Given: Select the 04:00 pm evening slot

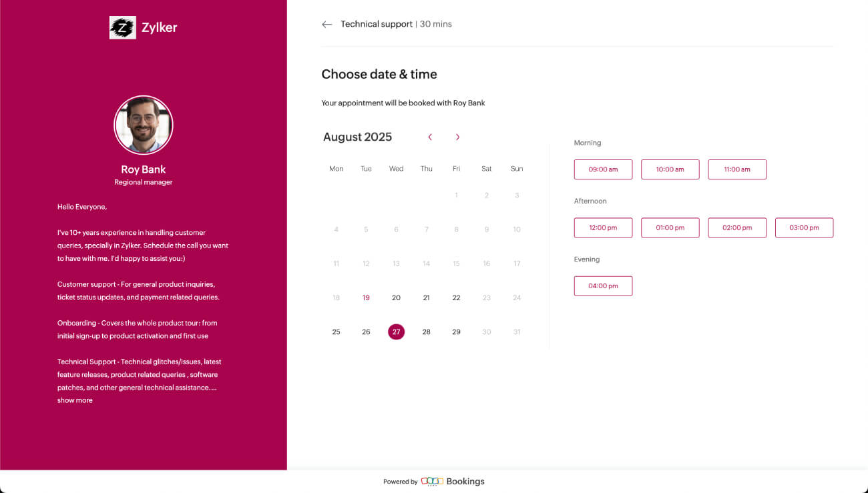Looking at the screenshot, I should pyautogui.click(x=603, y=286).
